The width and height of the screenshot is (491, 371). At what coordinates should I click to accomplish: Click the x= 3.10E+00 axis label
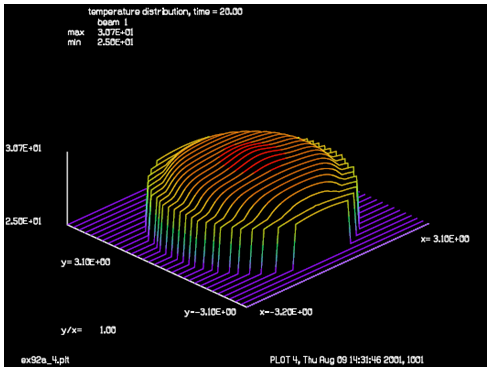click(x=445, y=239)
